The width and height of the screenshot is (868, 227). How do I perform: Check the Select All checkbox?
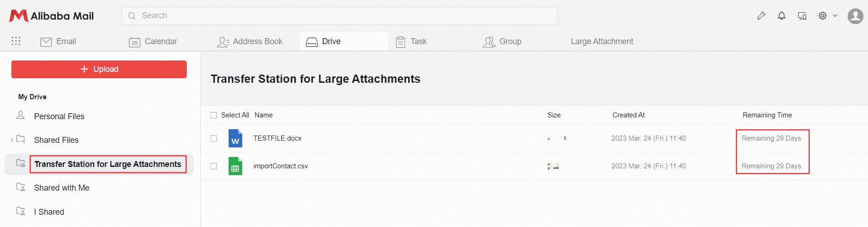[214, 115]
